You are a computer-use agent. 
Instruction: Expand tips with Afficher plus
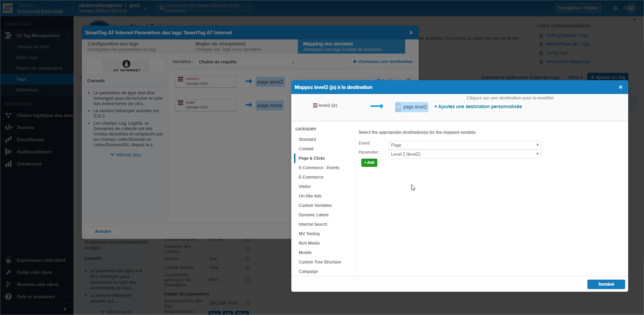[126, 155]
